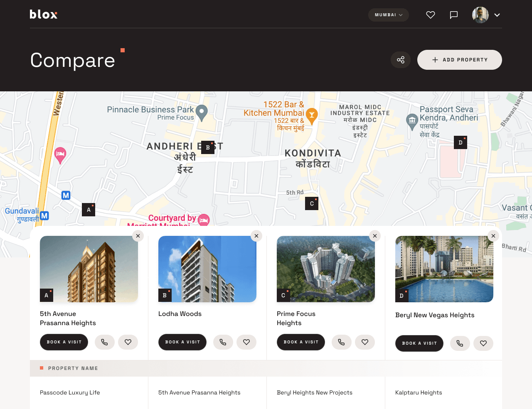Click the Lodha Woods title
Image resolution: width=532 pixels, height=409 pixels.
[180, 314]
